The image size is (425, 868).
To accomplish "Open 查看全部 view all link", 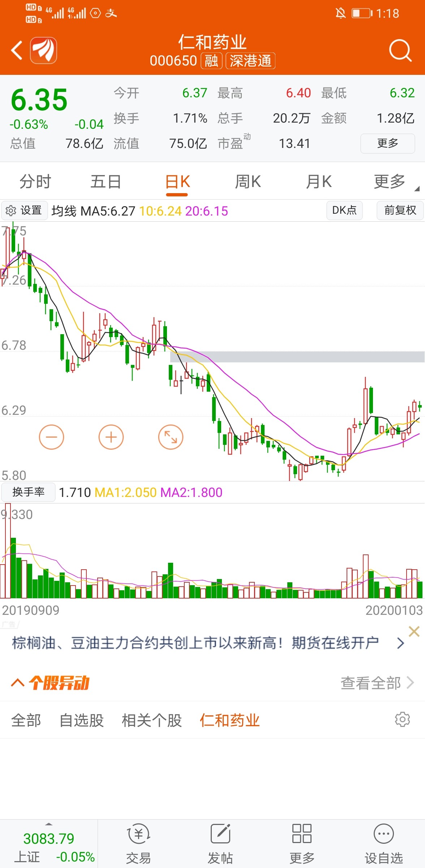I will (377, 683).
